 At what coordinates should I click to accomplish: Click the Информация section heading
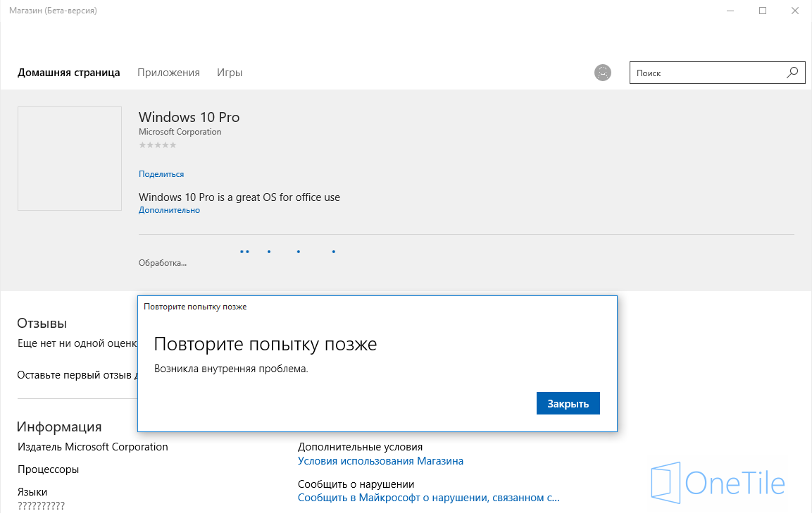(x=59, y=426)
